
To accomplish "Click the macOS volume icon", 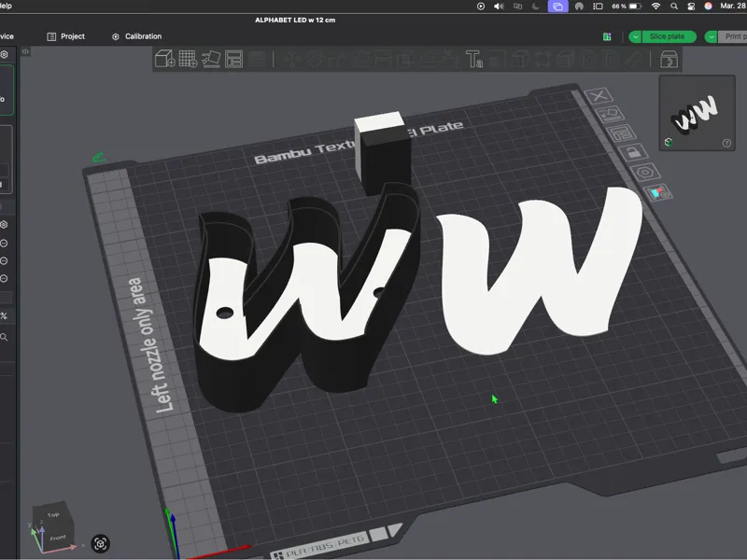I will 499,7.
